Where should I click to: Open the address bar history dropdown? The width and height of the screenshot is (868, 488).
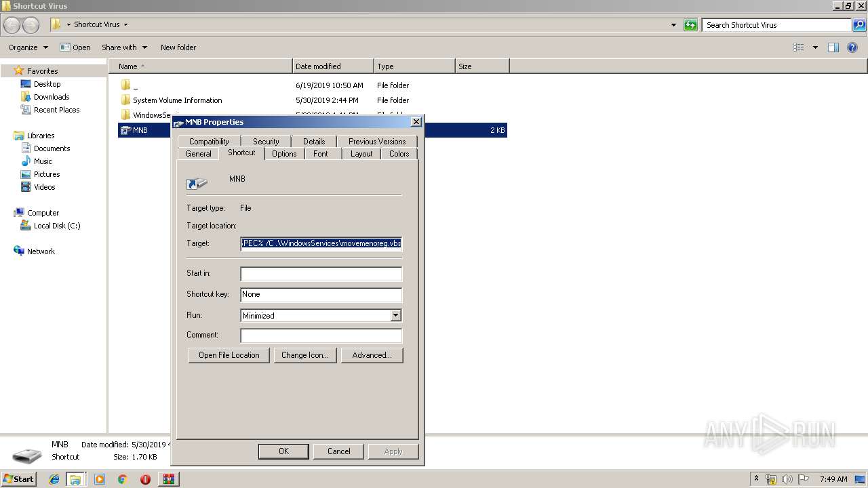click(673, 25)
